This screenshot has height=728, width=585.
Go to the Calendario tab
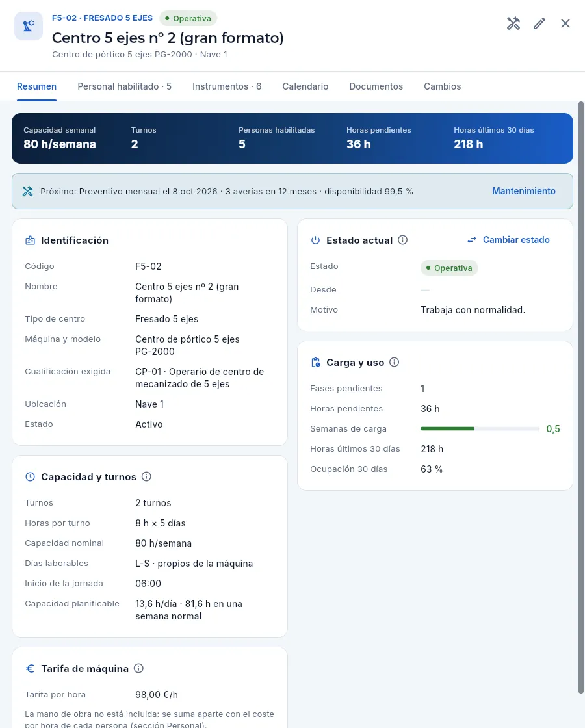305,86
